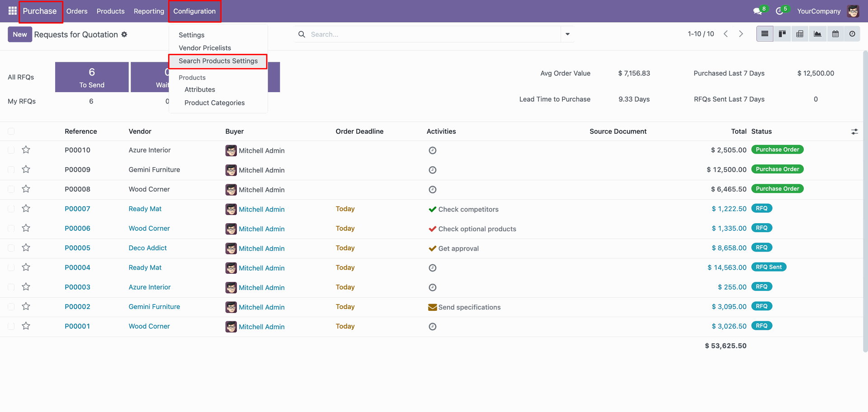Screen dimensions: 868x412
Task: Click the To Send RFQs tile
Action: tap(92, 77)
